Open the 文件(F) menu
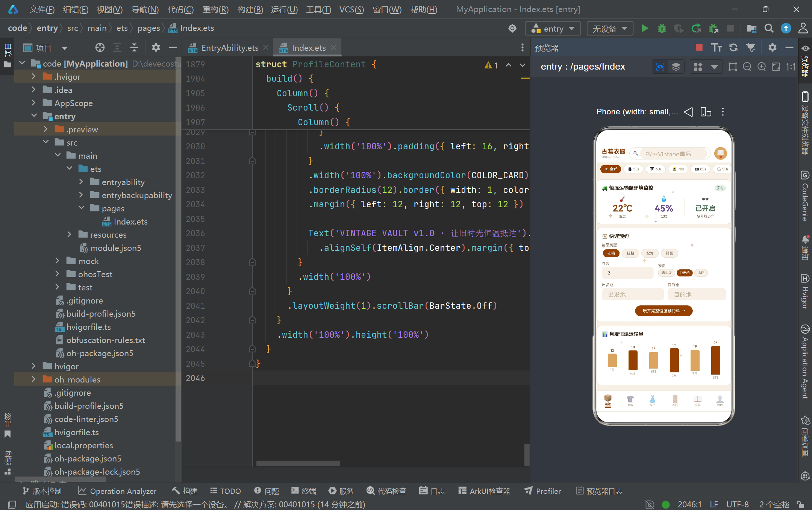This screenshot has width=812, height=510. [42, 9]
